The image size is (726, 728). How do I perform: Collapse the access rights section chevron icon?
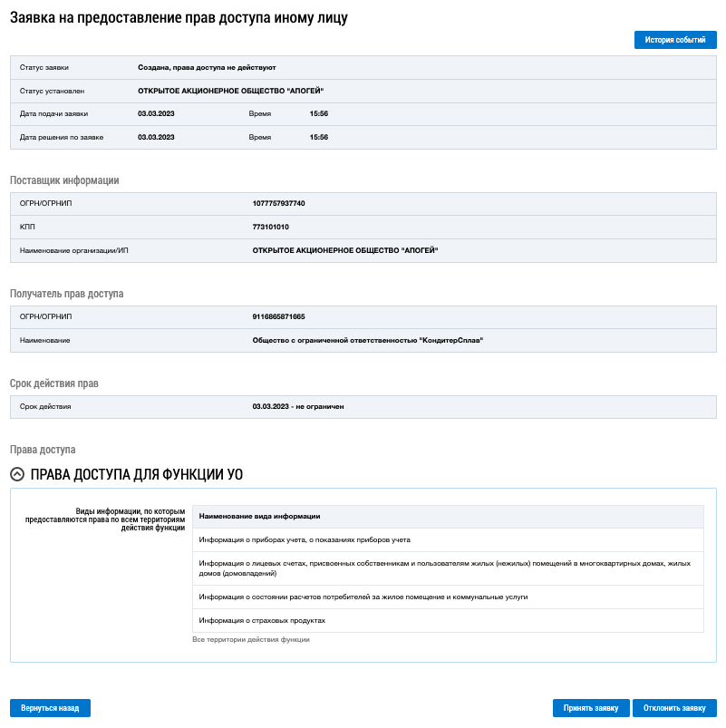(16, 474)
